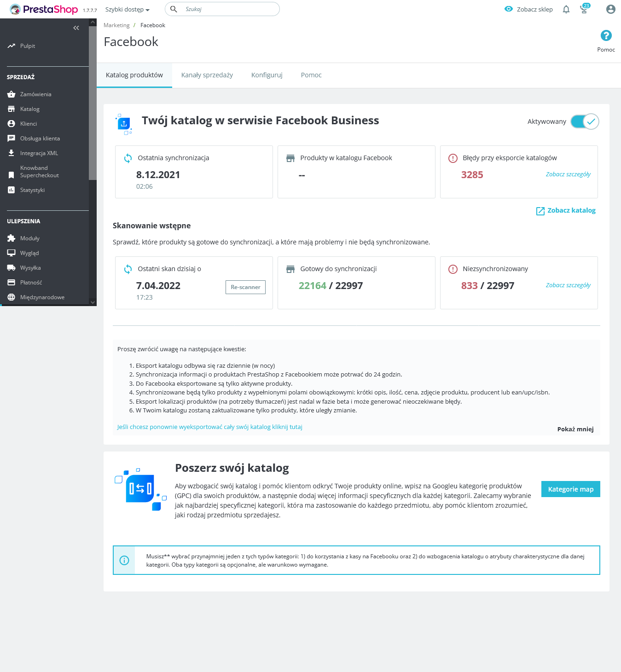Click the eye icon beside Zobacz sklep
The width and height of the screenshot is (621, 672).
click(509, 9)
